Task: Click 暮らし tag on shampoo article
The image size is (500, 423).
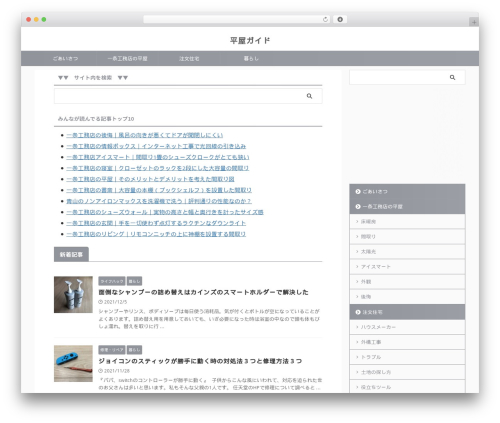Action: [134, 281]
